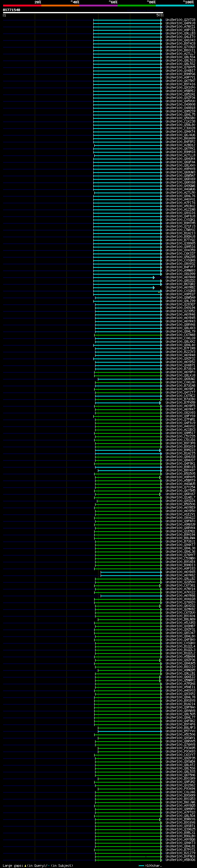The width and height of the screenshot is (197, 868).
Task: Select label UniRef100_Q58L80
Action: [x=180, y=125]
